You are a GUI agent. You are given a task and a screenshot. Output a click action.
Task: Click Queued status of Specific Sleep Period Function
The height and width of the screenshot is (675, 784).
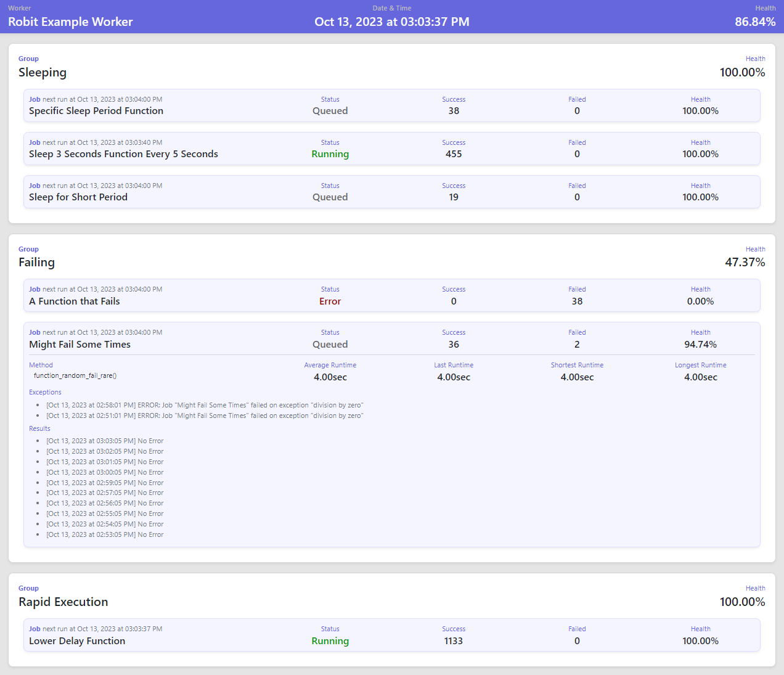coord(330,111)
